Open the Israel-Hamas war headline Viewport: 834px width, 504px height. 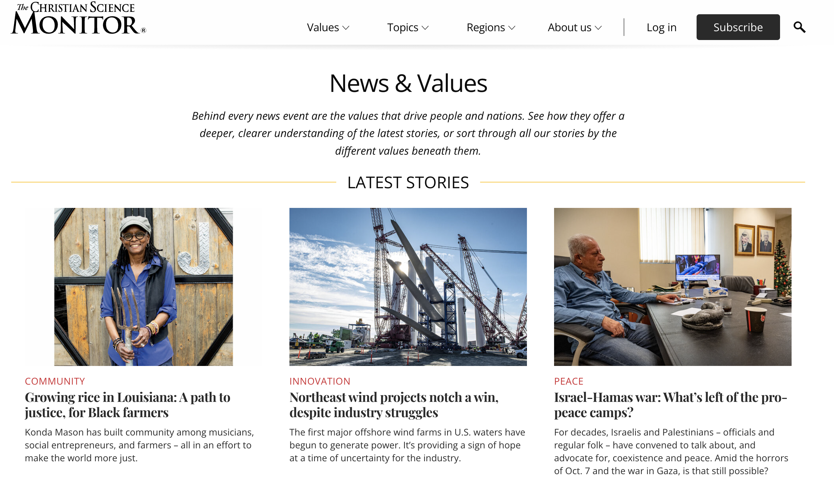(x=670, y=405)
